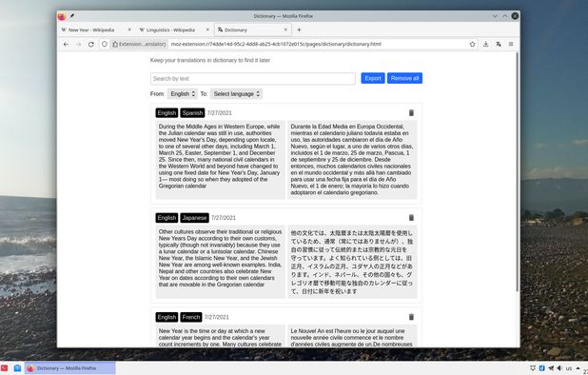588x375 pixels.
Task: Click the address bar URL
Action: tap(276, 44)
